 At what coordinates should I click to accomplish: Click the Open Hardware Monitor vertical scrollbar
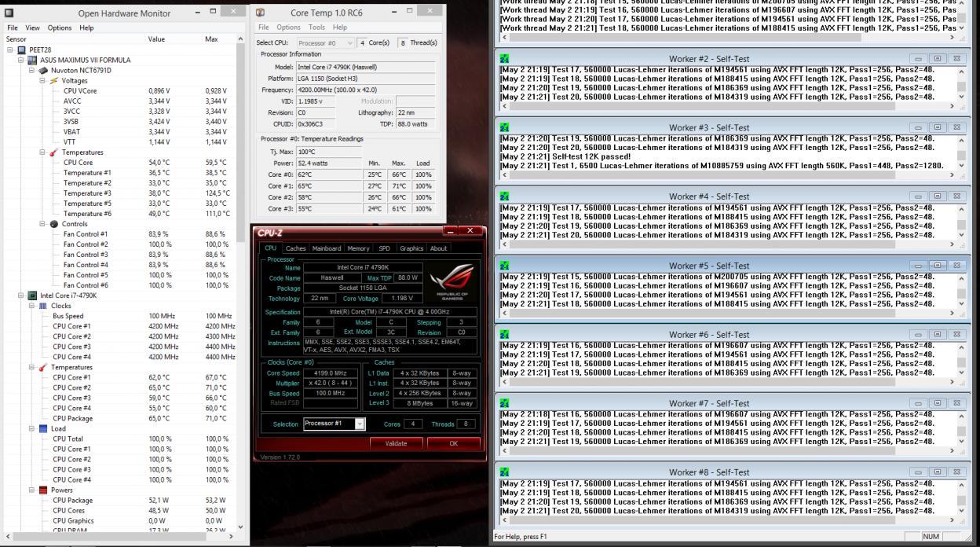click(240, 283)
